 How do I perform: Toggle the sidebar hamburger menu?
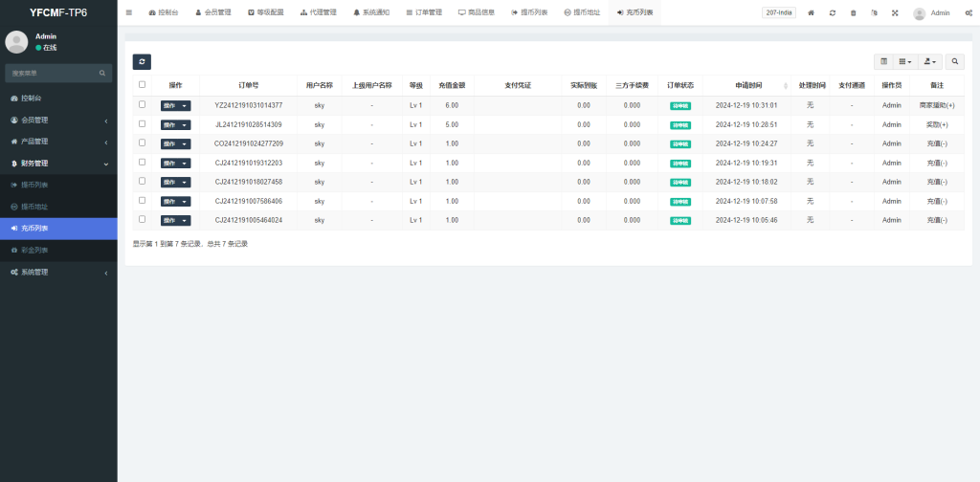pos(129,12)
